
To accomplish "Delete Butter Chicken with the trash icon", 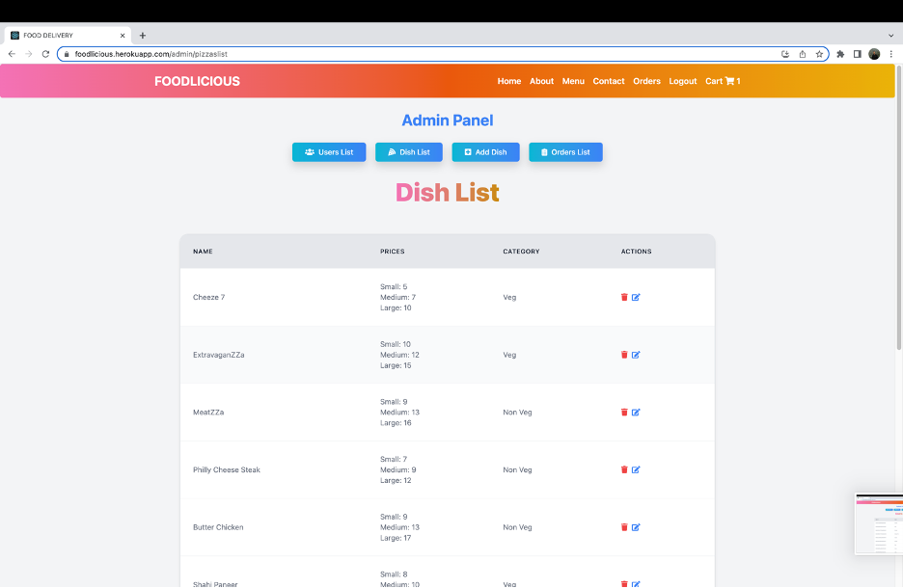I will point(624,527).
